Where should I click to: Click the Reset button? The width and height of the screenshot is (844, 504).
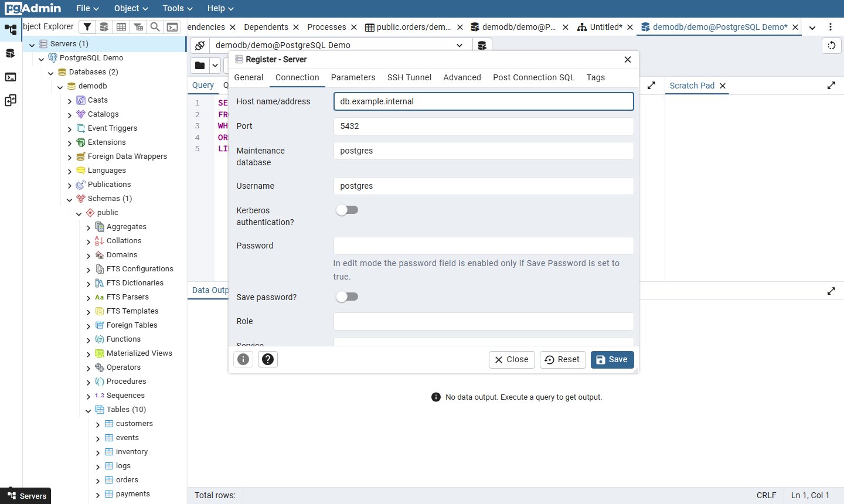[562, 360]
